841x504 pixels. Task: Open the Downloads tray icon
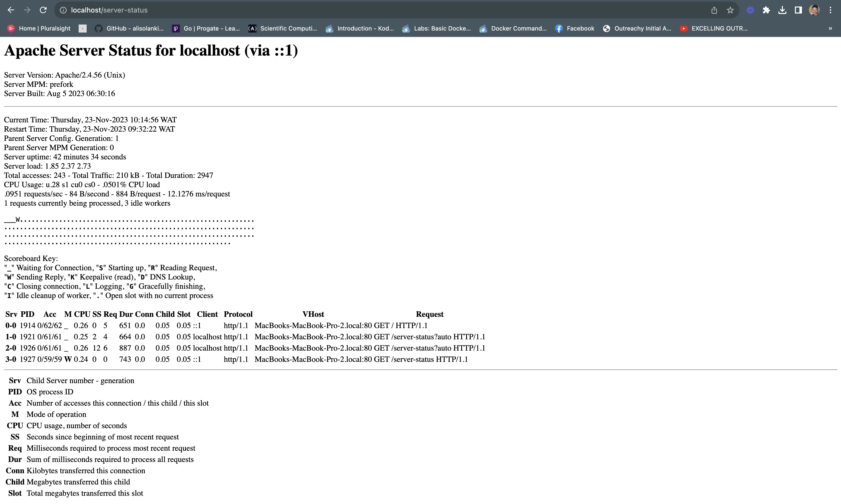(782, 10)
